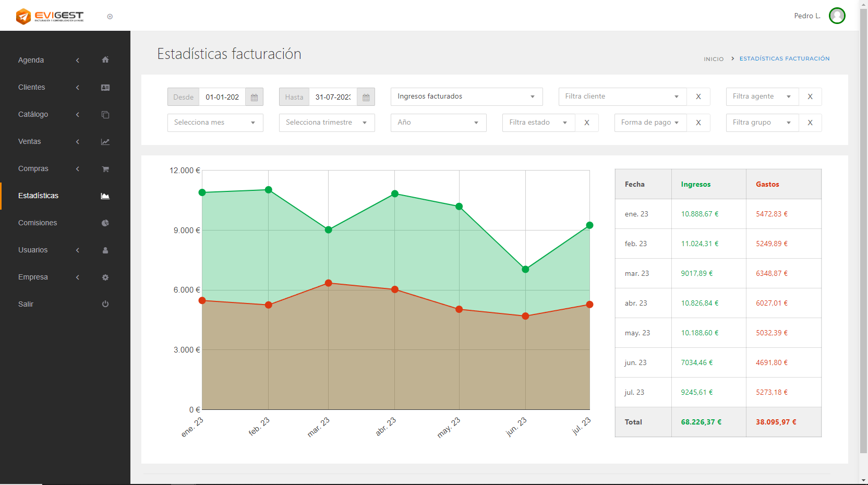Click the pie chart icon beside Comisiones

point(105,223)
